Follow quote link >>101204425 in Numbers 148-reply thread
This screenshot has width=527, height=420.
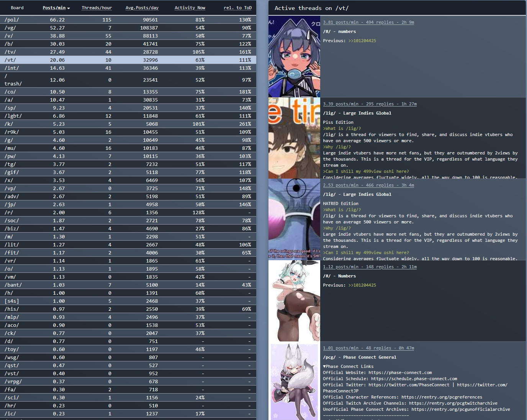point(362,285)
